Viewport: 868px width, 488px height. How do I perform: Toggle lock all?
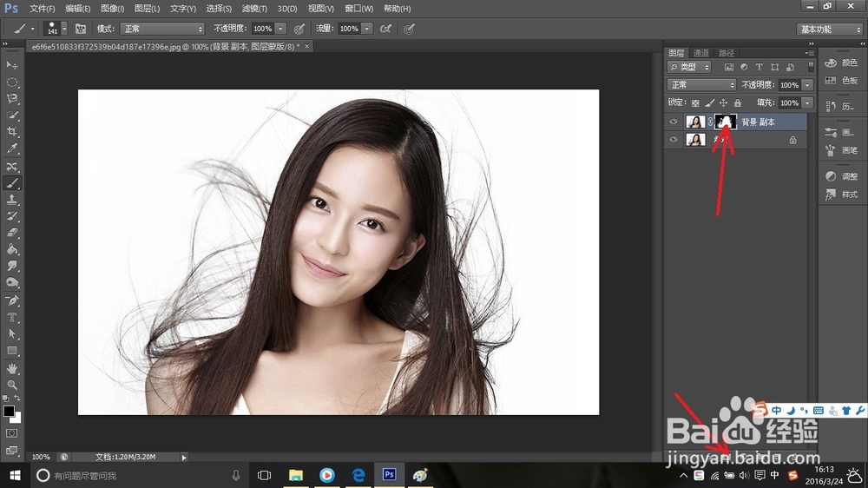point(737,103)
